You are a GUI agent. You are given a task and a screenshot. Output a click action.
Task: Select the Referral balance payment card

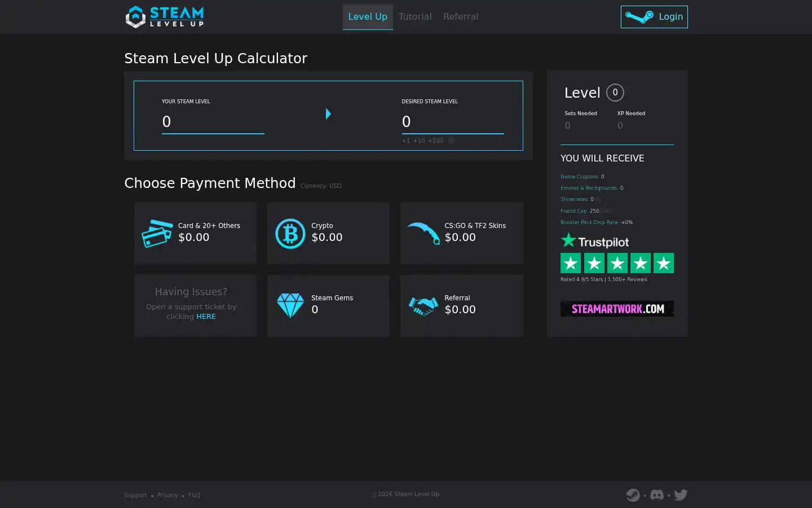(462, 306)
